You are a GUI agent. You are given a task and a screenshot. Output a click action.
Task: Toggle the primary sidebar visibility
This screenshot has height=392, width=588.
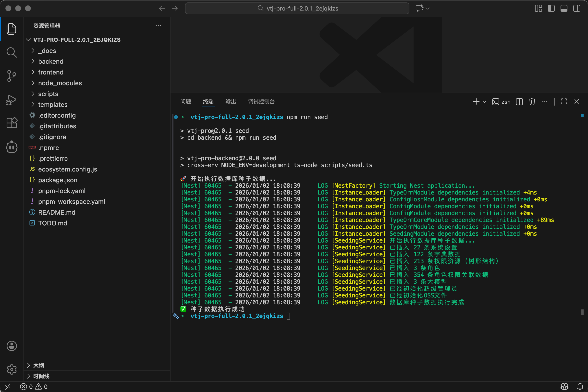click(551, 9)
